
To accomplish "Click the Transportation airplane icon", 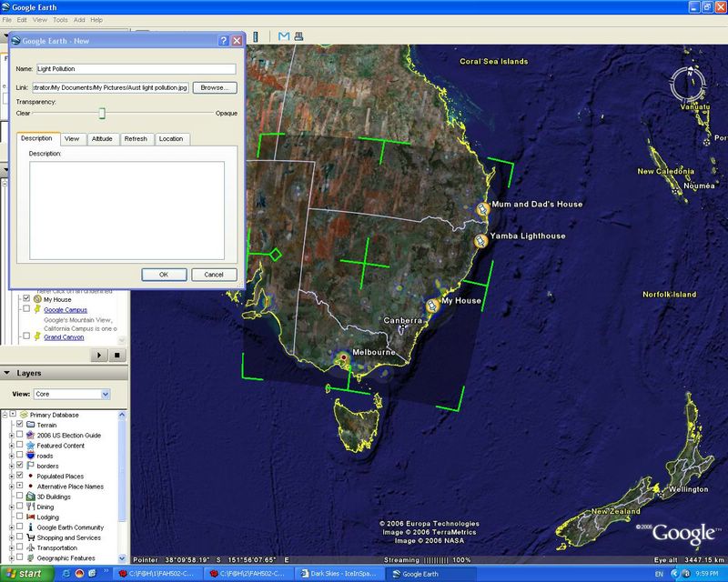I will coord(31,547).
